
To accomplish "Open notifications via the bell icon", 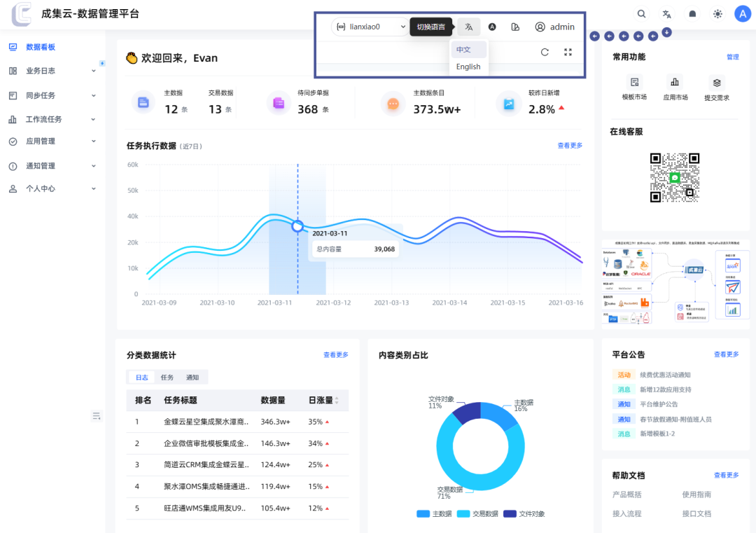I will pos(691,13).
